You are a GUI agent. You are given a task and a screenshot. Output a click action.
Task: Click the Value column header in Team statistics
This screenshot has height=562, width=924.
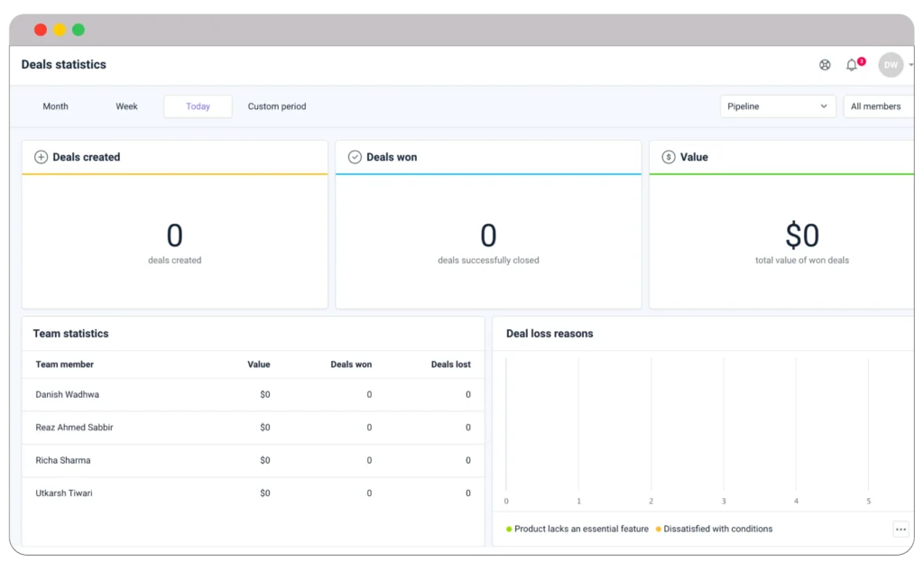click(x=259, y=364)
